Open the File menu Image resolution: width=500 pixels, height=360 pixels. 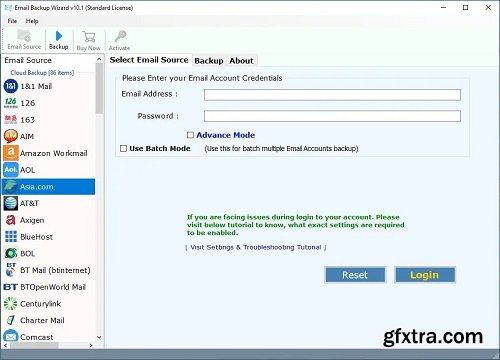(12, 21)
